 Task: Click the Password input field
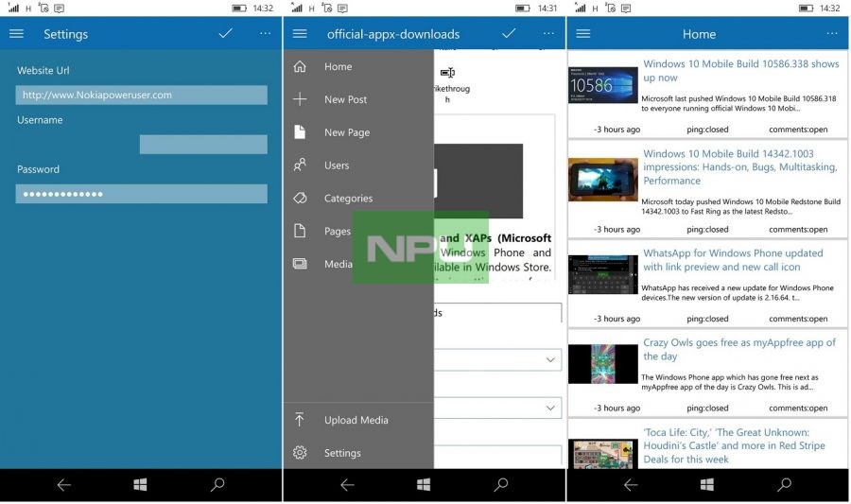point(141,194)
